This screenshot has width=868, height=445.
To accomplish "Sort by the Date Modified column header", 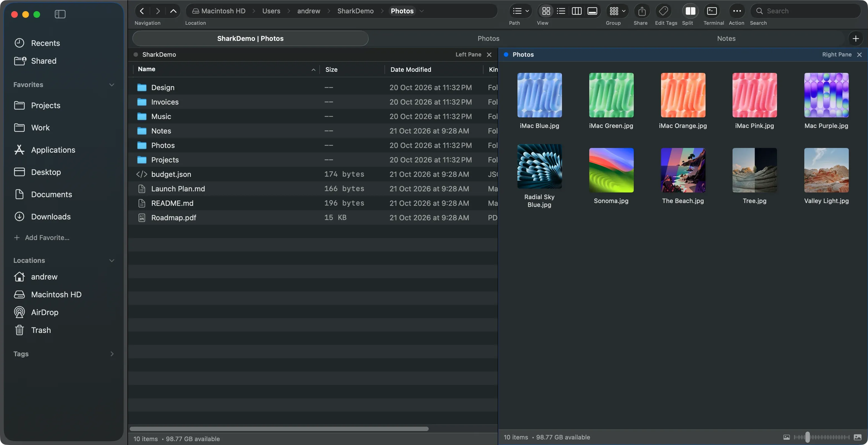I will tap(434, 70).
